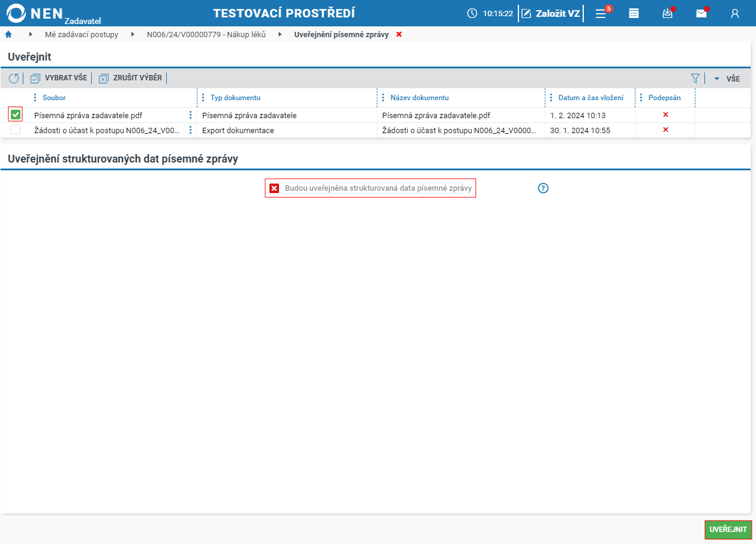The height and width of the screenshot is (544, 756).
Task: Click unsigned red X for Žádosti o účast row
Action: click(x=665, y=130)
